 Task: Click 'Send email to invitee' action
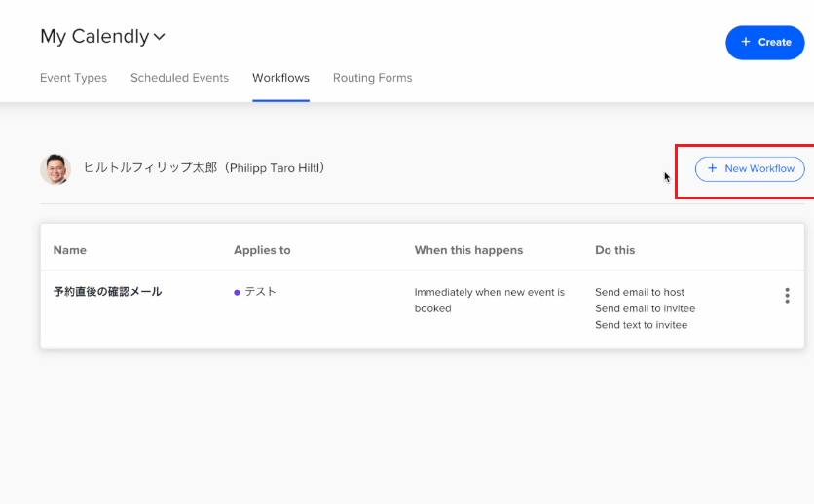[645, 308]
